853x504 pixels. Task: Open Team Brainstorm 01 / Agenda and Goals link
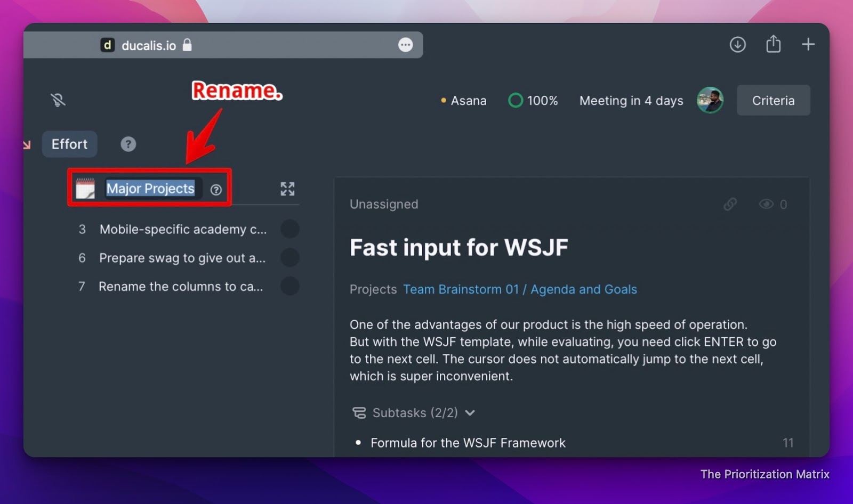(x=520, y=289)
